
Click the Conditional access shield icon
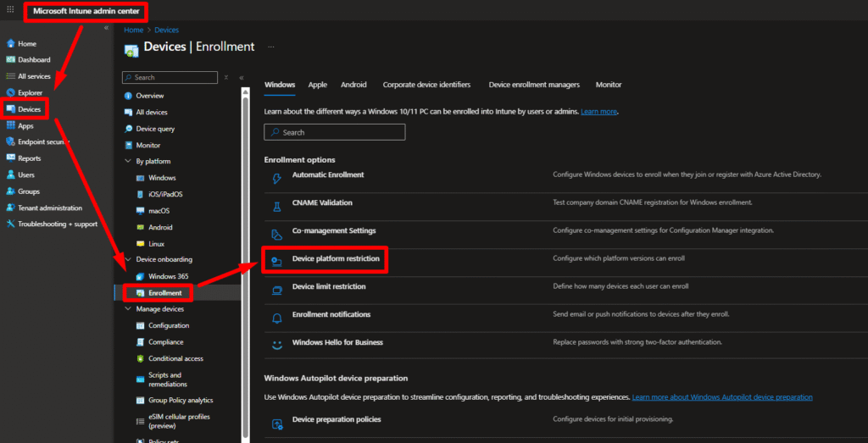[x=140, y=358]
